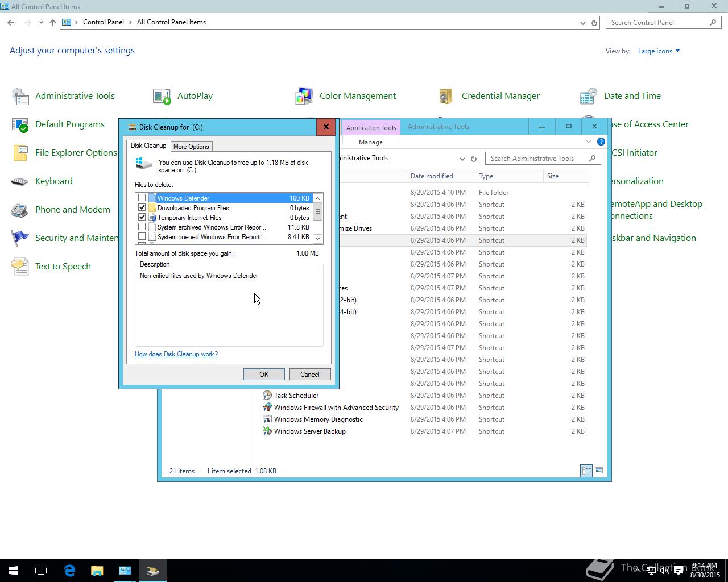The width and height of the screenshot is (728, 582).
Task: Click Control Panel breadcrumb in address bar
Action: tap(104, 22)
